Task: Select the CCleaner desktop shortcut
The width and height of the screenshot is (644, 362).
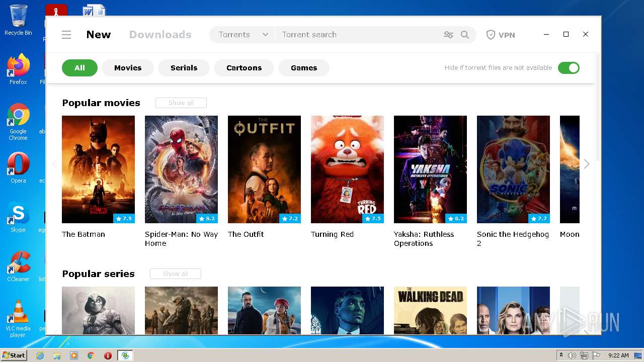Action: tap(18, 266)
